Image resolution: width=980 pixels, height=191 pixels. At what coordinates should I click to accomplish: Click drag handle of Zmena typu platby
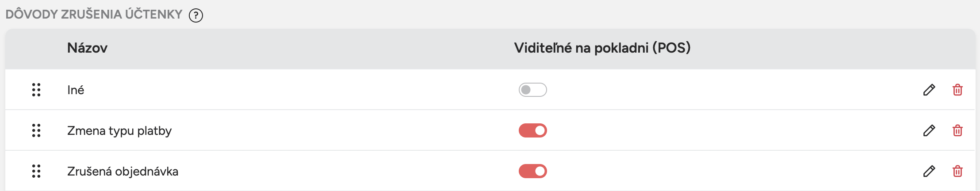point(36,130)
